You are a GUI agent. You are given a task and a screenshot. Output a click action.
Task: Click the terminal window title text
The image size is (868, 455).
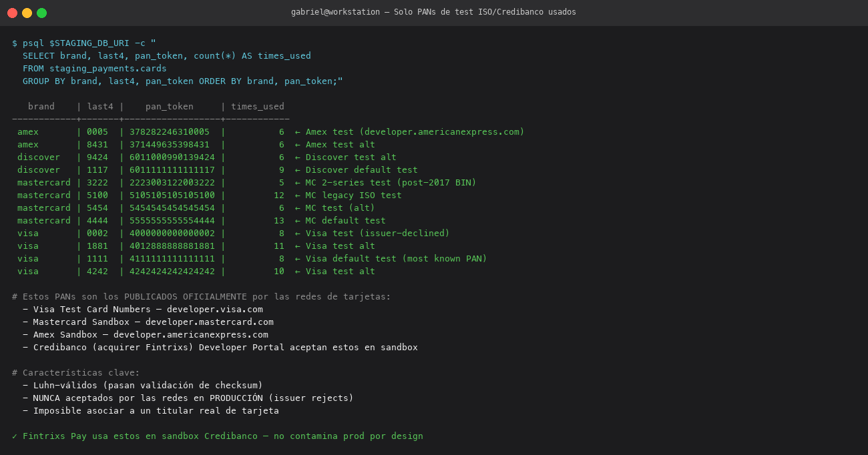[433, 12]
